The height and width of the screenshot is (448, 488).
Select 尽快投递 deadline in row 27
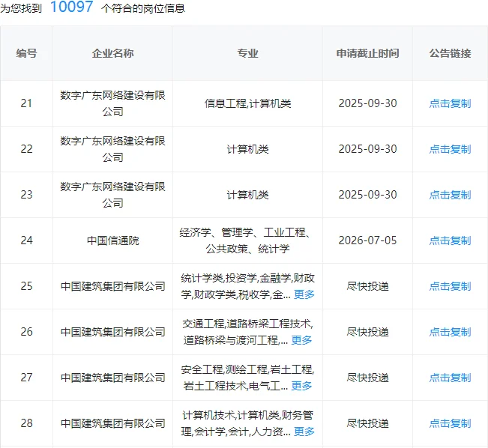click(x=367, y=378)
